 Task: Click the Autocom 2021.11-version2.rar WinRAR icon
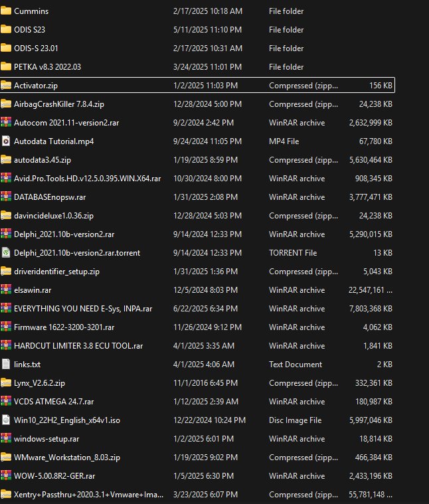click(6, 122)
